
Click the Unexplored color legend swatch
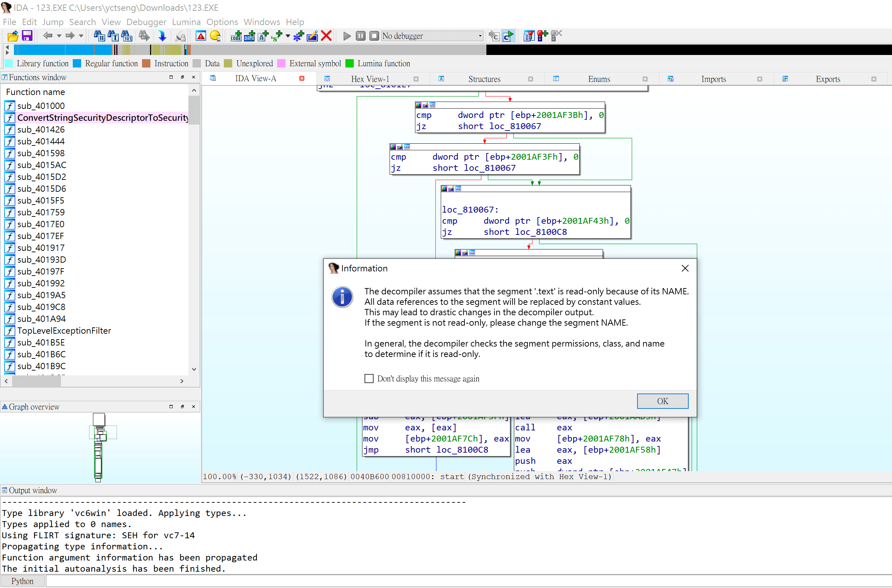[x=228, y=63]
